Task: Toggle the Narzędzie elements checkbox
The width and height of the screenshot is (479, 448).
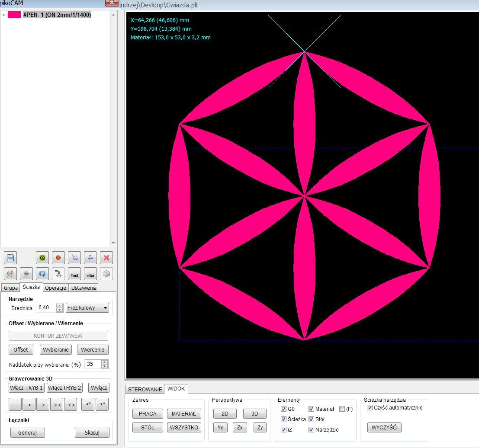Action: (x=311, y=430)
